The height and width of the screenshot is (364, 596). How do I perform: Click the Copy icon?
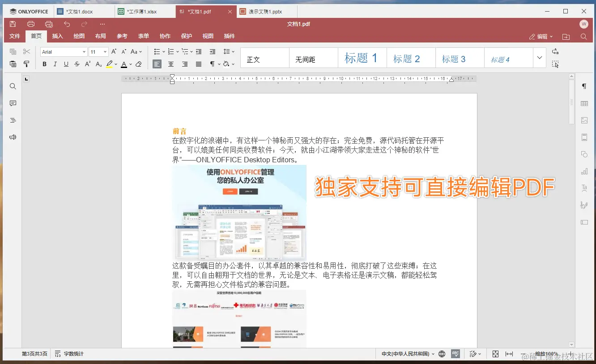pyautogui.click(x=13, y=52)
